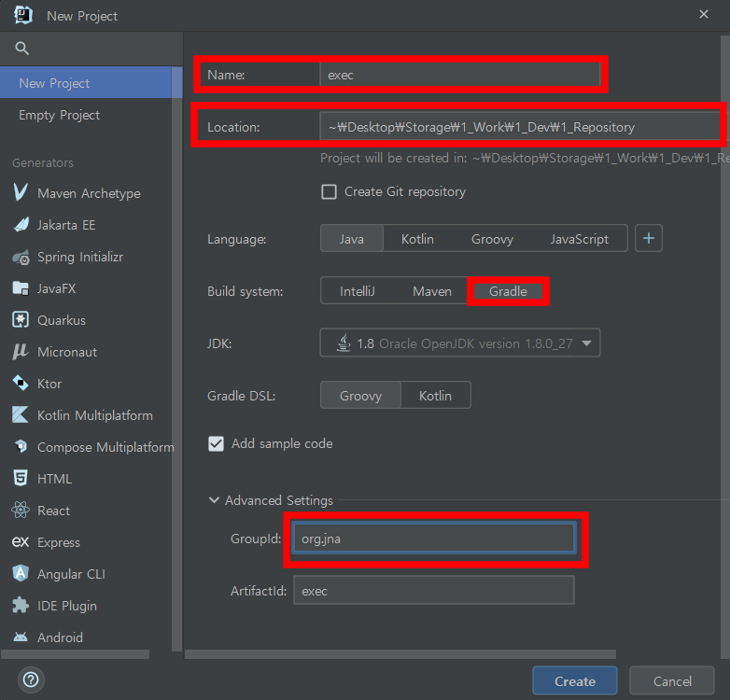Switch build system to Maven

click(x=432, y=291)
